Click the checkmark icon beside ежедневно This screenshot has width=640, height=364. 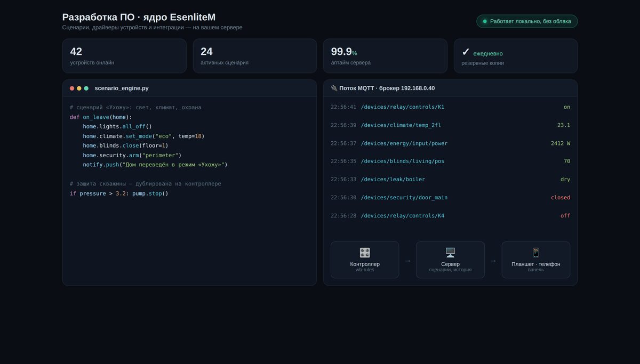coord(466,52)
